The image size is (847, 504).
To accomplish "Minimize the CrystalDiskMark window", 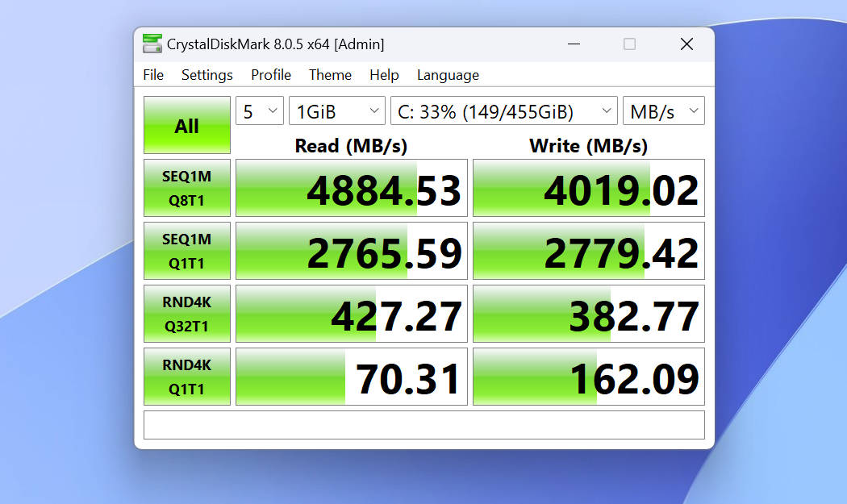I will pyautogui.click(x=574, y=44).
